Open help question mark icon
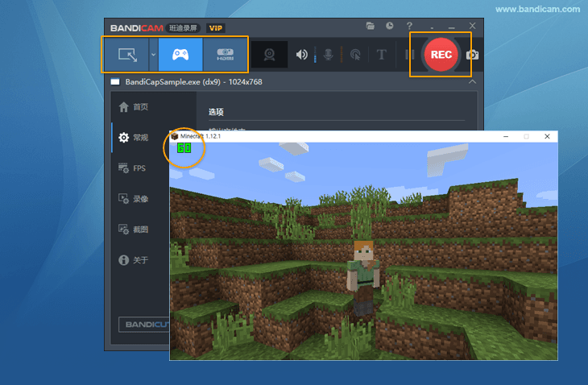This screenshot has height=385, width=588. tap(409, 26)
